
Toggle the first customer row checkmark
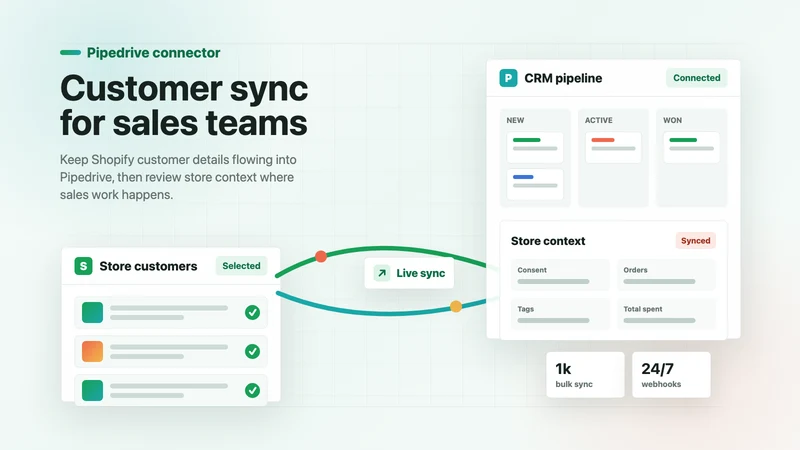[x=252, y=312]
